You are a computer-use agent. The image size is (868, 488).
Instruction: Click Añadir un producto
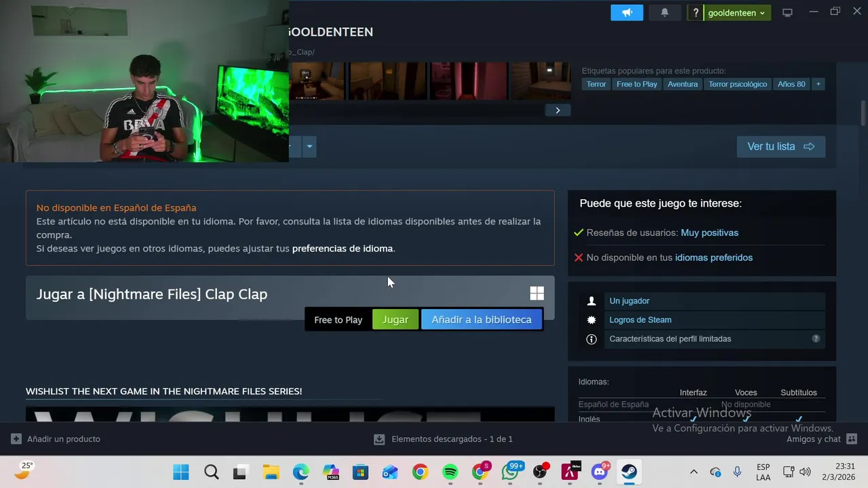56,439
